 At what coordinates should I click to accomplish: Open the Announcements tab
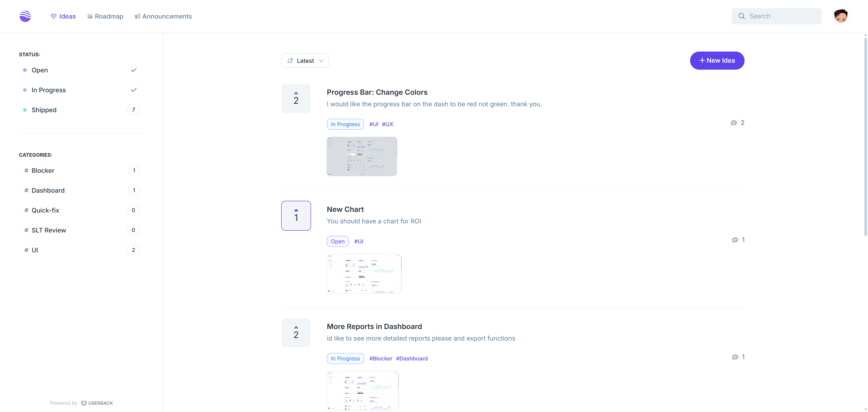(x=163, y=16)
